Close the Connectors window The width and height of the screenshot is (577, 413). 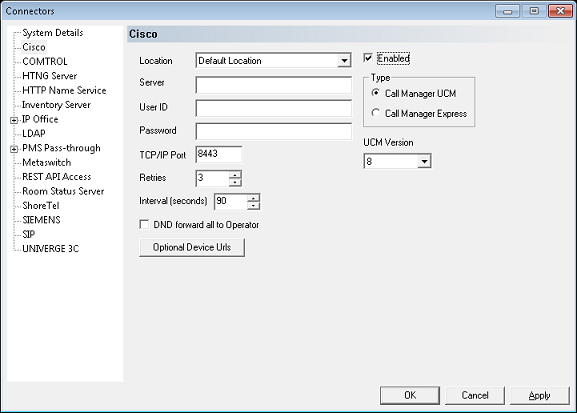(560, 11)
